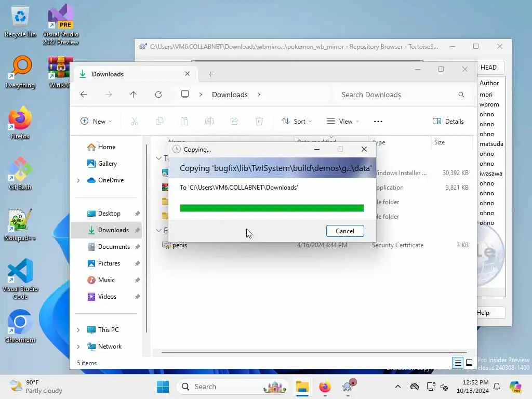Select the WinRAR desktop icon
Image resolution: width=532 pixels, height=399 pixels.
point(60,72)
